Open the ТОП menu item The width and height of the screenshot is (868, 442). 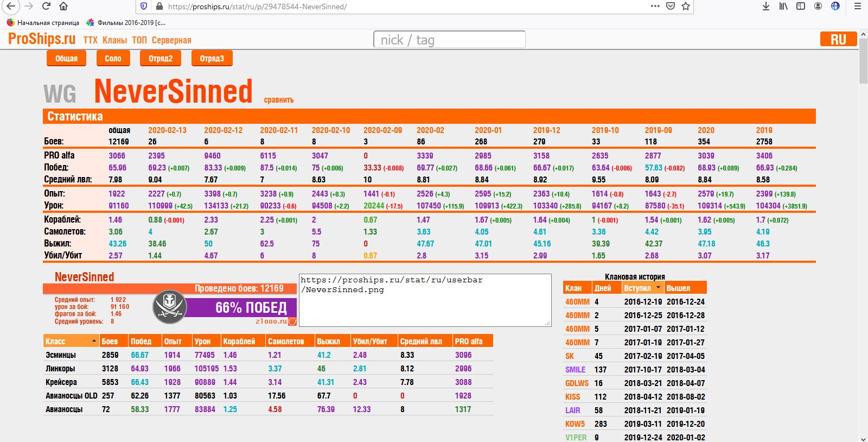point(139,40)
